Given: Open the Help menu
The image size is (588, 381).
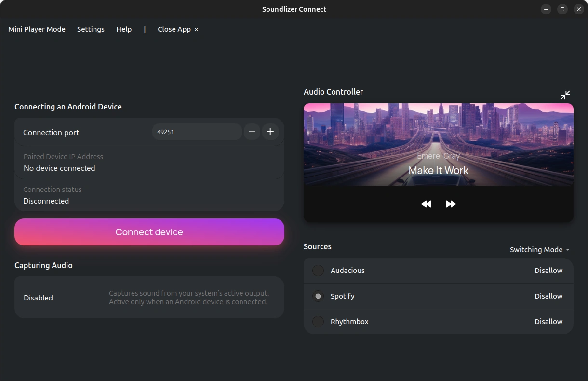Looking at the screenshot, I should pos(124,29).
